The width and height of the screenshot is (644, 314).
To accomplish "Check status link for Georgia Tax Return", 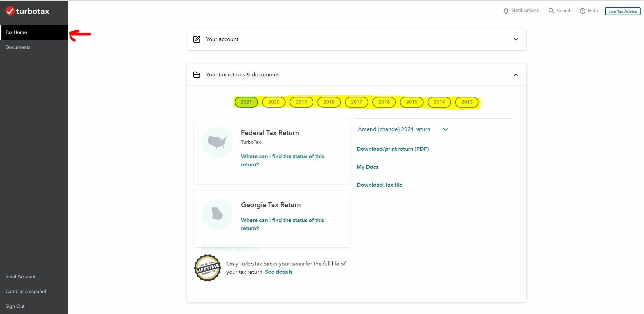I will coord(282,224).
